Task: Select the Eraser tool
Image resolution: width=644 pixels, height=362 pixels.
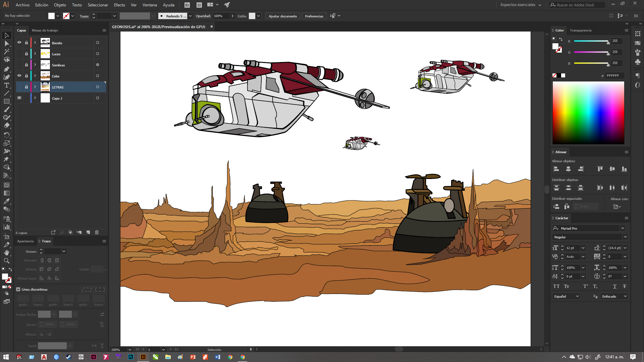Action: click(6, 126)
